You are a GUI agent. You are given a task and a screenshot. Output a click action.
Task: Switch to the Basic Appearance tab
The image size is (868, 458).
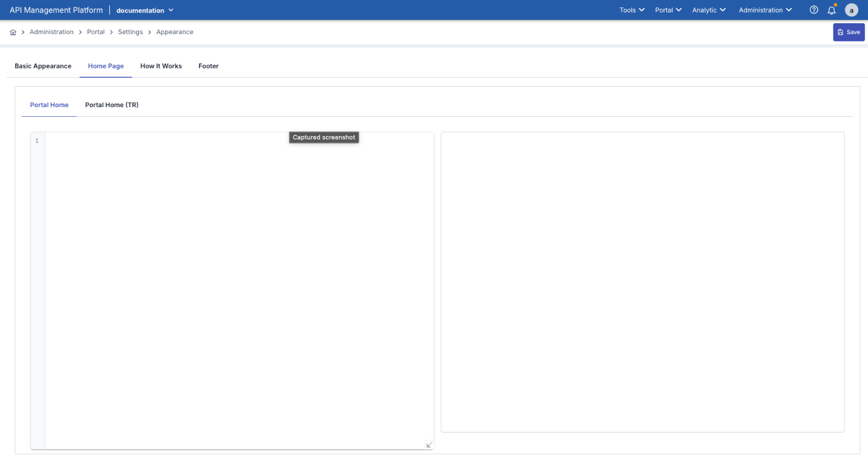[43, 66]
